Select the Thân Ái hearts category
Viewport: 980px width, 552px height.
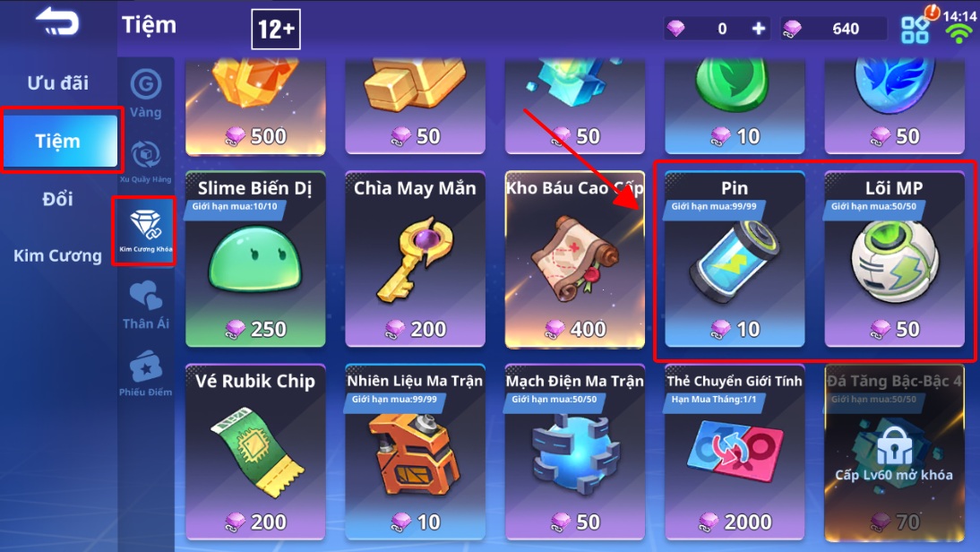point(146,306)
